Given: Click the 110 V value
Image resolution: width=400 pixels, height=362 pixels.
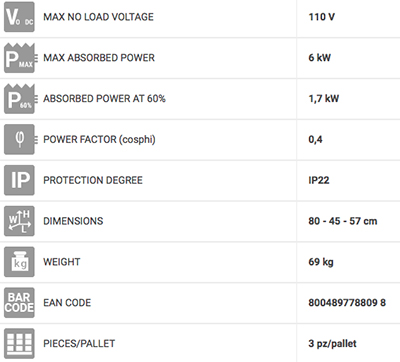Looking at the screenshot, I should pyautogui.click(x=322, y=17).
